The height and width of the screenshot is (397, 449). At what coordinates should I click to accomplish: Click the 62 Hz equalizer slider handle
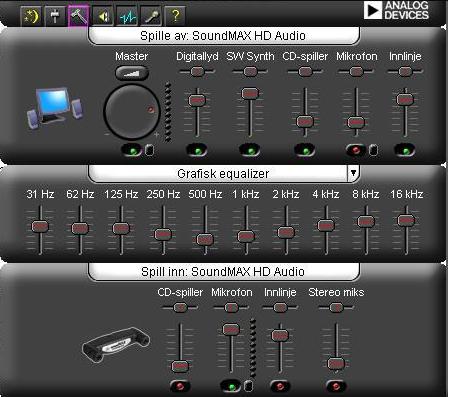point(80,228)
